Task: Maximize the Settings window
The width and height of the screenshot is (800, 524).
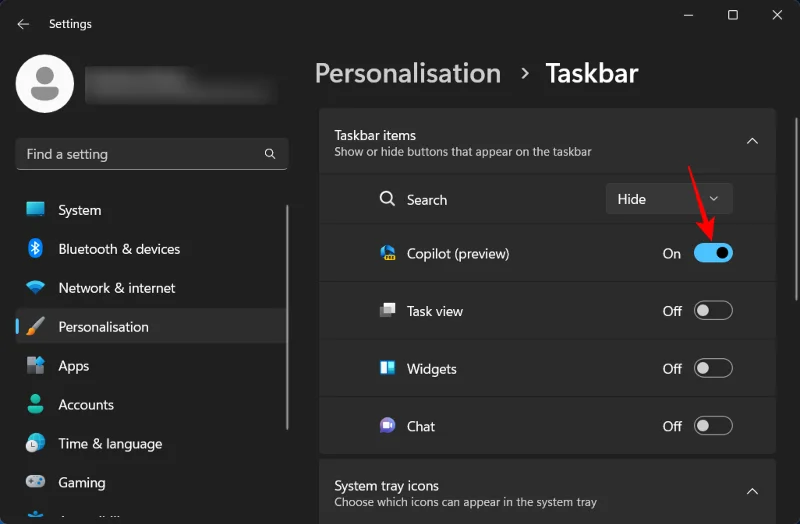Action: 733,15
